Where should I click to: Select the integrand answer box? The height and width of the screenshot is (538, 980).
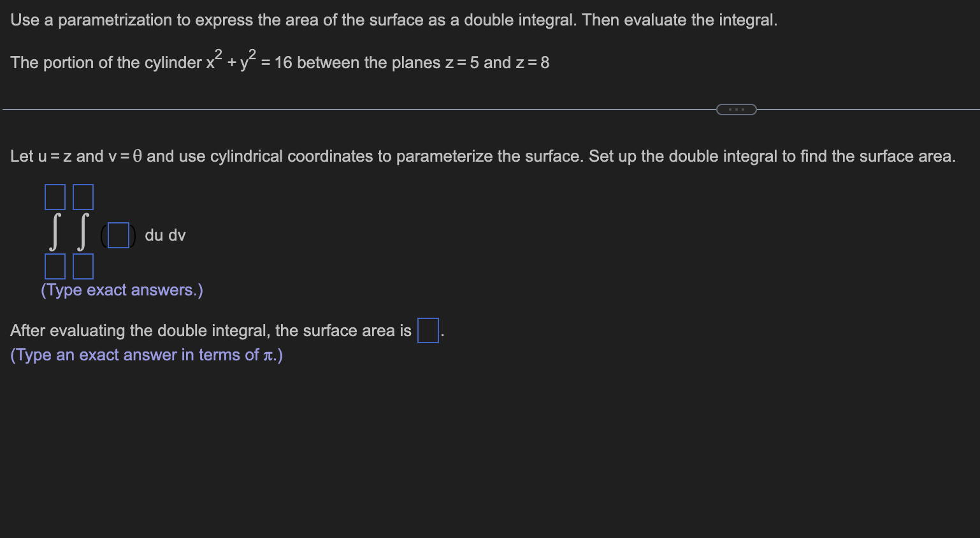click(118, 235)
